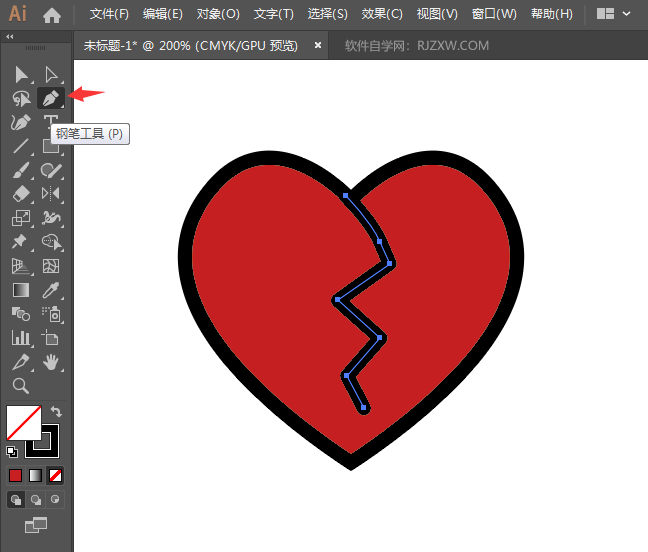Click the solid red Color swatch button
The width and height of the screenshot is (648, 552).
(16, 475)
